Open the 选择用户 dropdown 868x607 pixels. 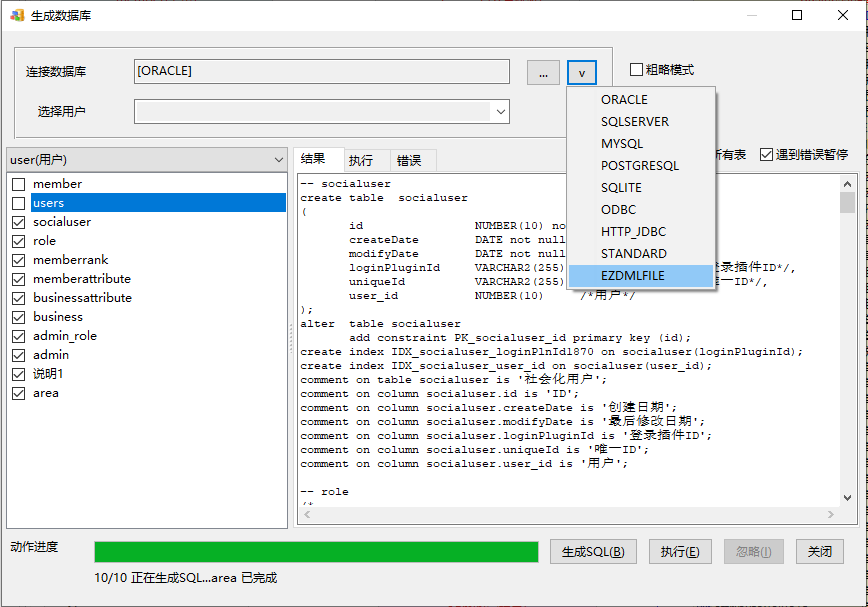point(500,112)
